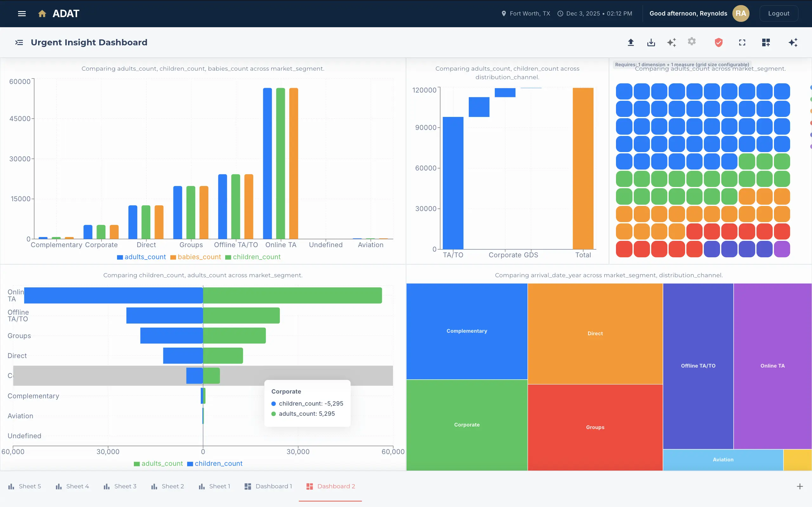Collapse the sidebar with the outline icon

coord(19,42)
